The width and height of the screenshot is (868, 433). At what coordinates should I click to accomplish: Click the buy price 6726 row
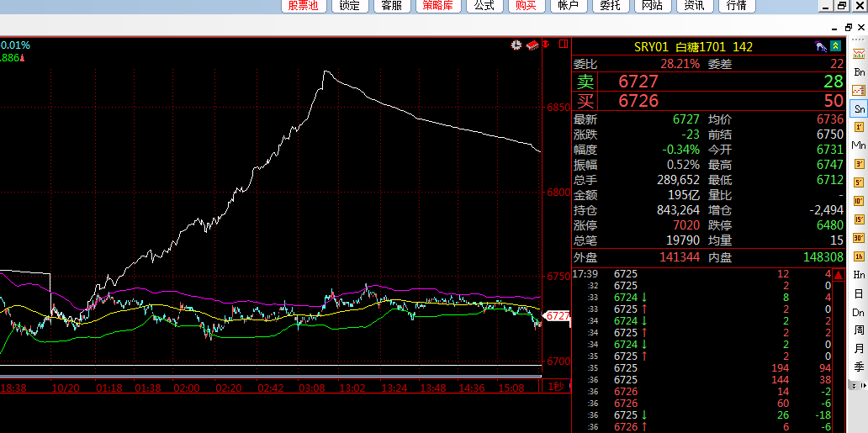[x=709, y=100]
